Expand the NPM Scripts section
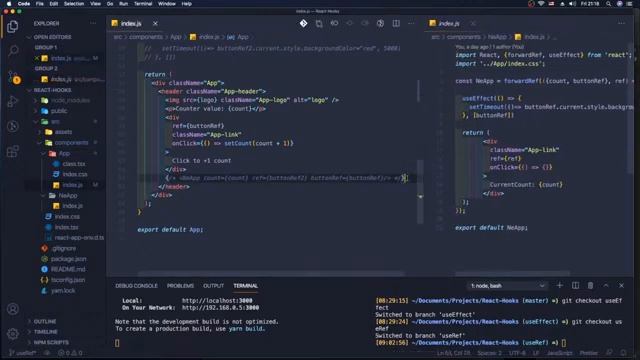Screen dimensions: 640x360 pos(51,342)
